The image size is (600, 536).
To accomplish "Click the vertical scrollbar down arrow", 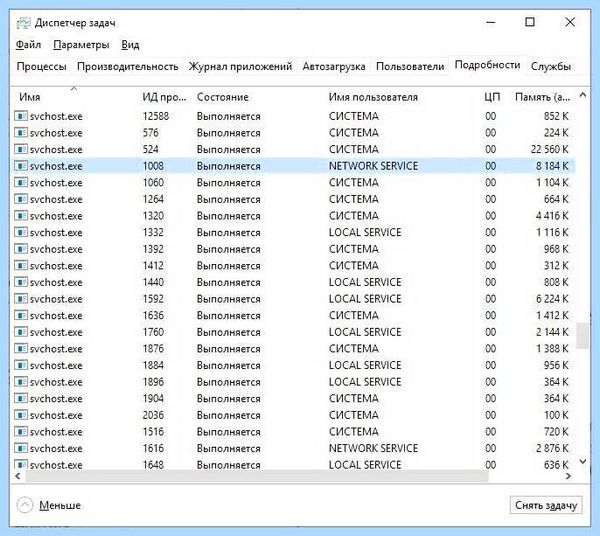I will [582, 461].
